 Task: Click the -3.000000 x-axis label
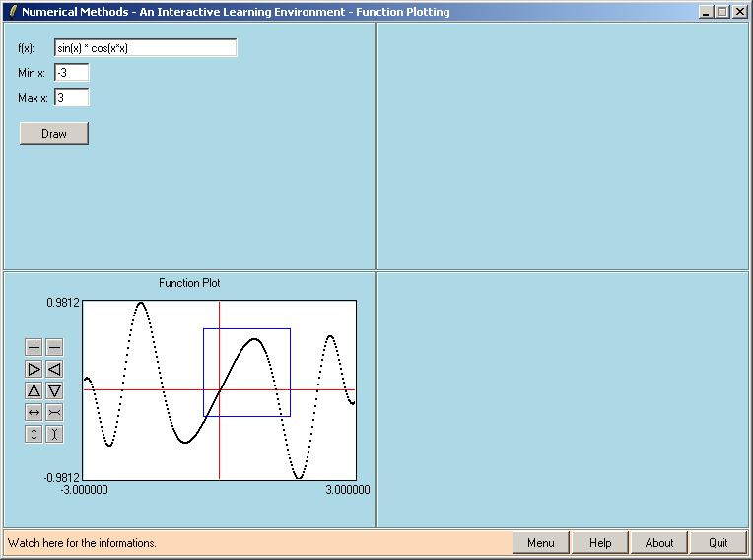pos(85,490)
